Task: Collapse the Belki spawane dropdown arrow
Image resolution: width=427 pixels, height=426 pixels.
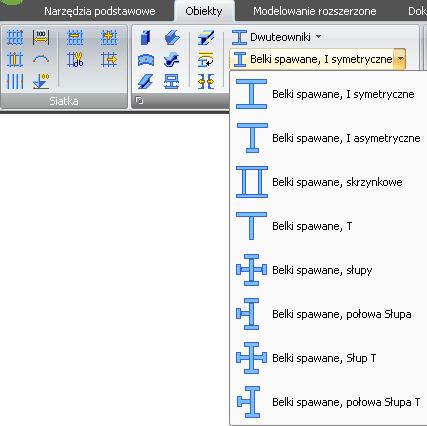Action: [400, 59]
